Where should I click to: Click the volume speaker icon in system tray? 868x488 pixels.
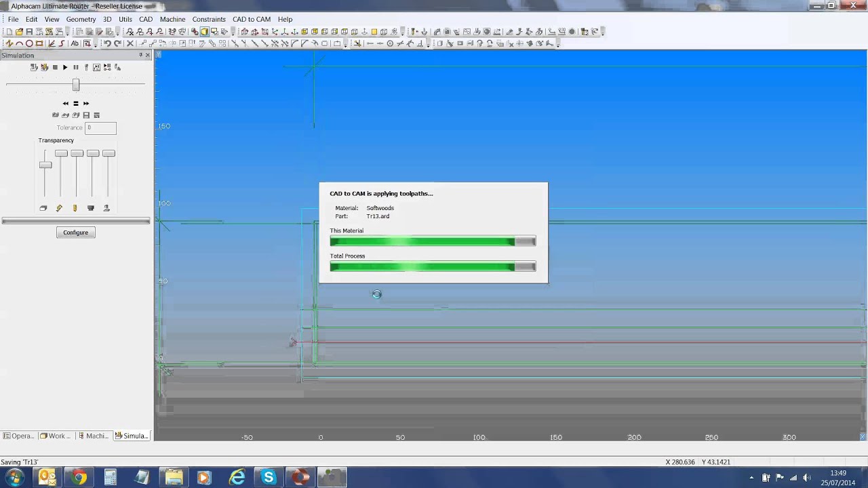tap(806, 478)
